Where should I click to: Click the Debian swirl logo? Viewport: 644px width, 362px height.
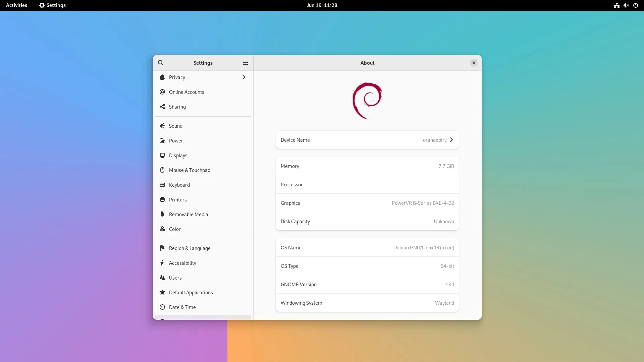(x=367, y=101)
